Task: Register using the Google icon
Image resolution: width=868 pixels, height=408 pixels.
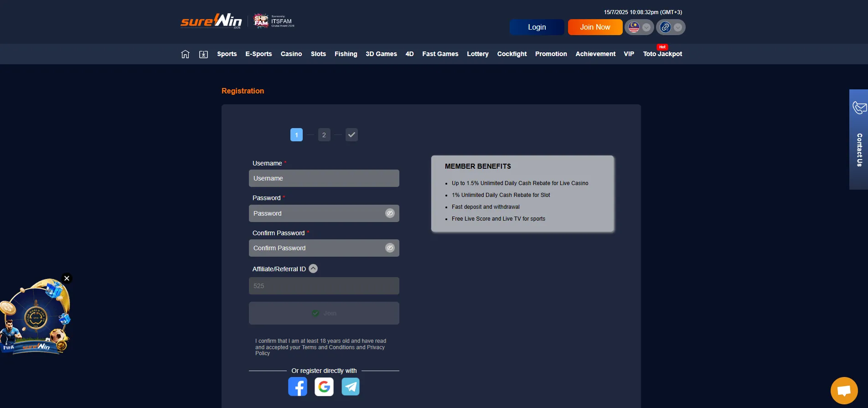Action: [x=324, y=387]
